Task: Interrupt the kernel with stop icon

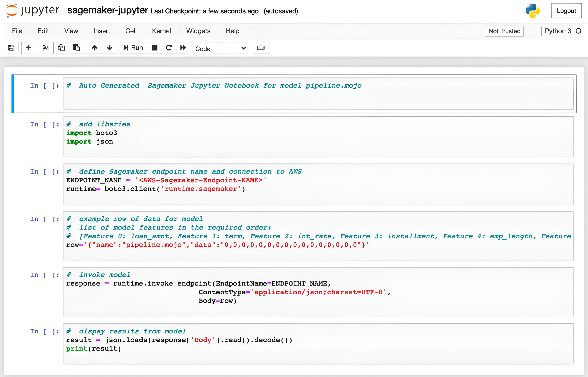Action: (154, 48)
